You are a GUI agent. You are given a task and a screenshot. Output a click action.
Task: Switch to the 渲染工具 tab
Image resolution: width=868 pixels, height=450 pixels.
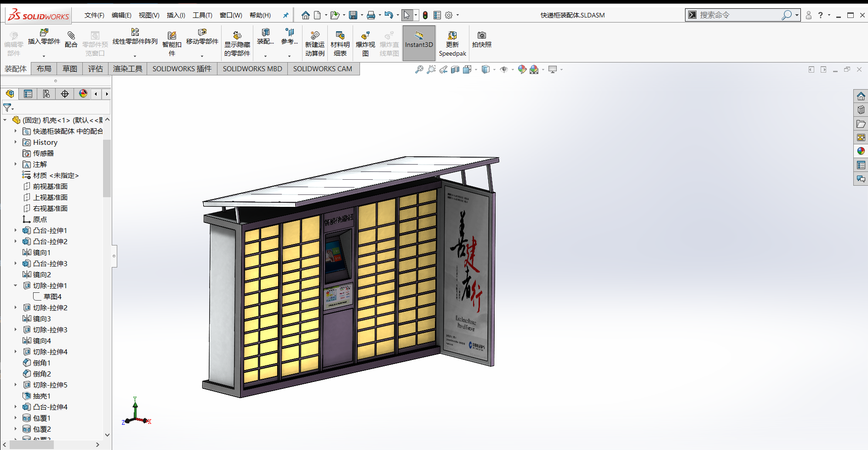click(x=127, y=68)
